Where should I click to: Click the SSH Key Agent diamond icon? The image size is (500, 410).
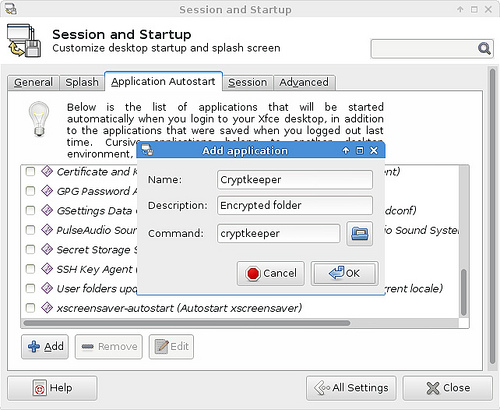tap(47, 269)
